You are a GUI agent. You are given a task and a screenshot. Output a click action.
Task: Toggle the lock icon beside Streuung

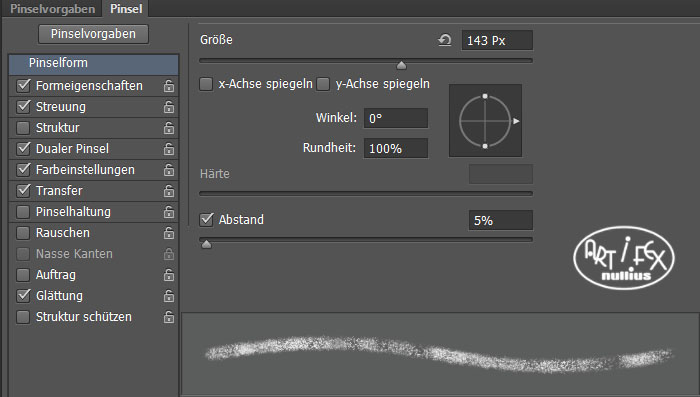[x=169, y=107]
